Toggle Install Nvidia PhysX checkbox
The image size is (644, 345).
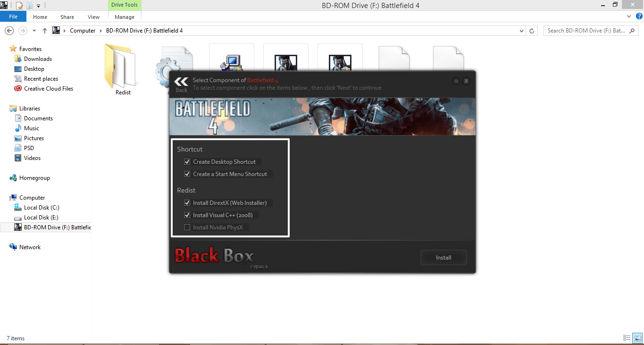[187, 227]
